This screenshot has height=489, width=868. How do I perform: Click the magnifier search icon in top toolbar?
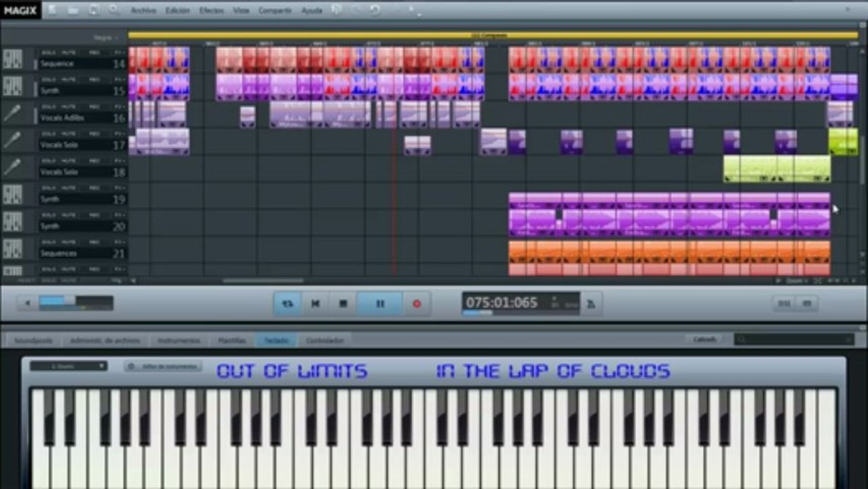114,10
